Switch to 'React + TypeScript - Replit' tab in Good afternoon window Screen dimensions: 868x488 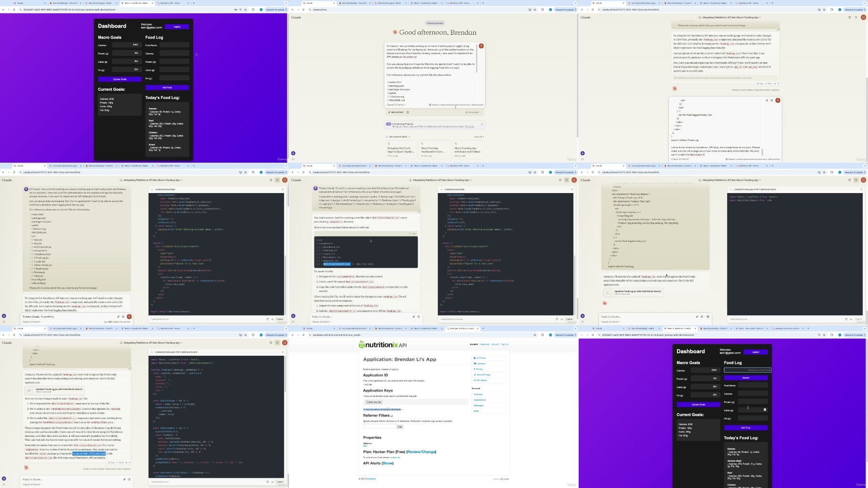coord(426,3)
